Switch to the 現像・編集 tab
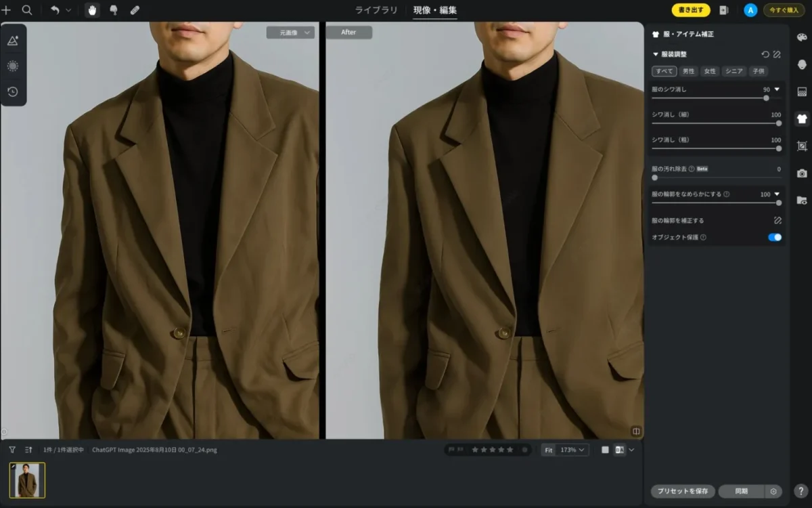The image size is (812, 508). point(435,10)
